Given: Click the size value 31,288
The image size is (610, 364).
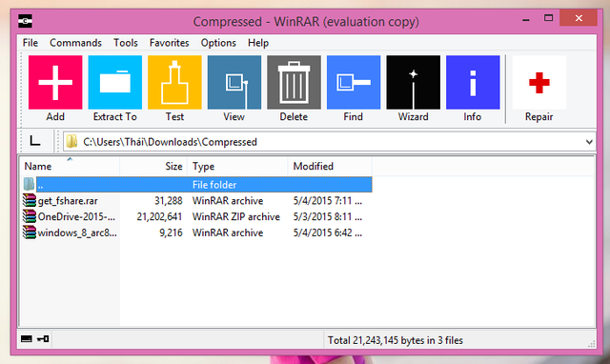Looking at the screenshot, I should (169, 201).
